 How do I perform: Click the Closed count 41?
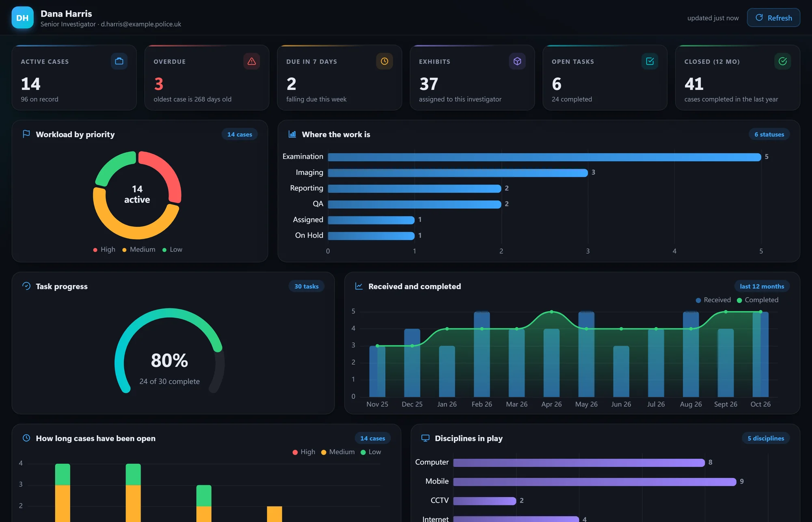pyautogui.click(x=694, y=84)
